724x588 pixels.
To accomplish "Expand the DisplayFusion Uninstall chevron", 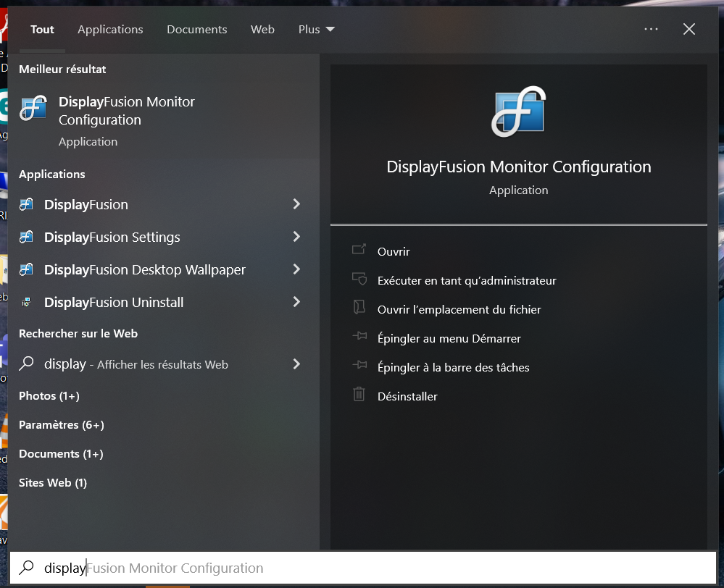I will point(296,302).
